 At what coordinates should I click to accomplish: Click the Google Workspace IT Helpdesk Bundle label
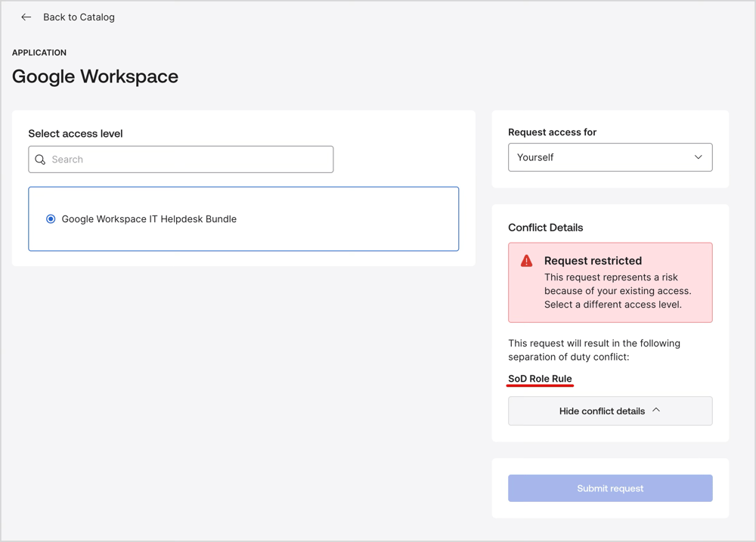pos(149,219)
